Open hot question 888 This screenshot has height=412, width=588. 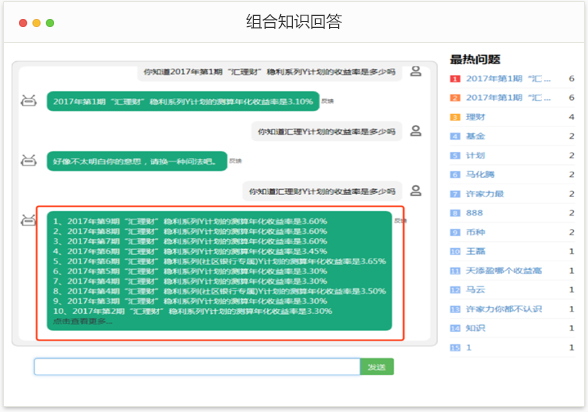pyautogui.click(x=474, y=213)
